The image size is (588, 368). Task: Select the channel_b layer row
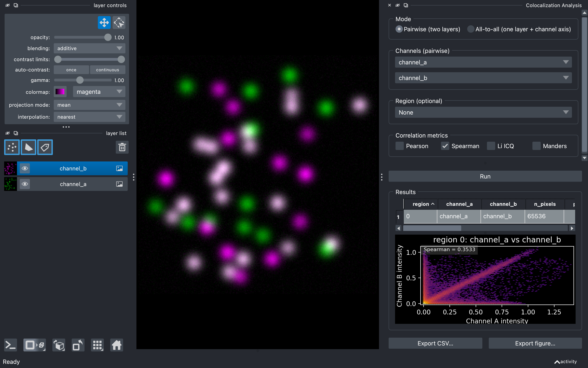tap(66, 168)
